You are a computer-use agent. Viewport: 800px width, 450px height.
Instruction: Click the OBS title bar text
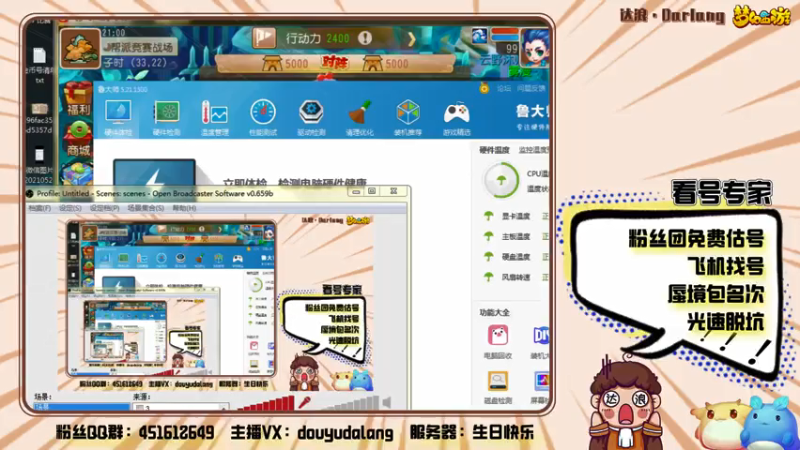tap(155, 194)
